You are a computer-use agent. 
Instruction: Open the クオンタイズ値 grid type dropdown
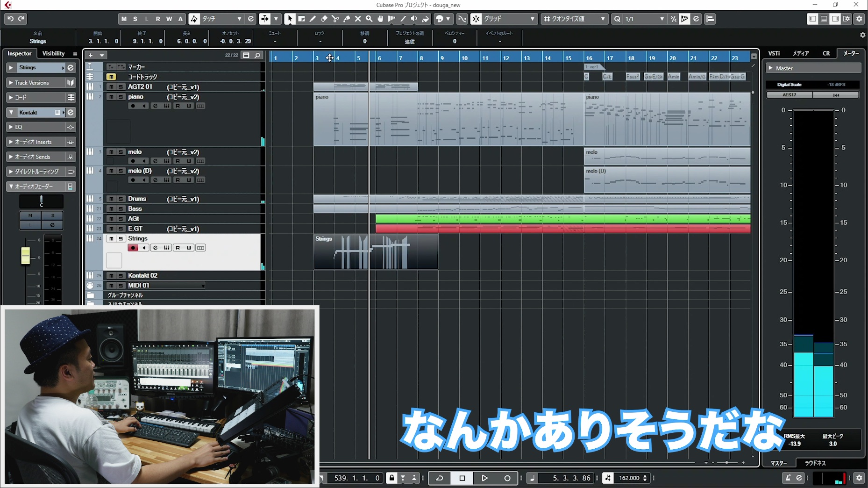click(574, 19)
